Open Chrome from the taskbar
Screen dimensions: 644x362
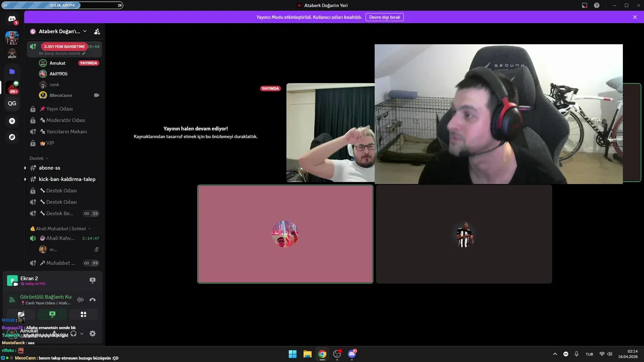[322, 354]
